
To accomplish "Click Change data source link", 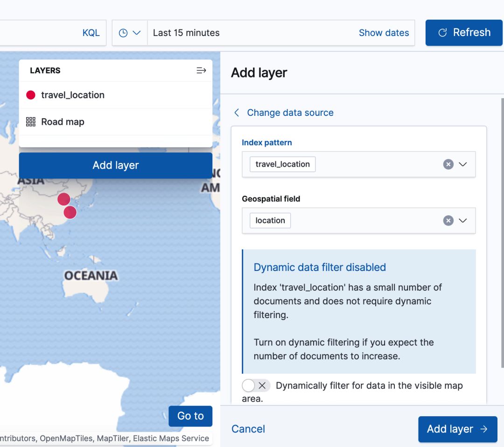I will point(290,113).
